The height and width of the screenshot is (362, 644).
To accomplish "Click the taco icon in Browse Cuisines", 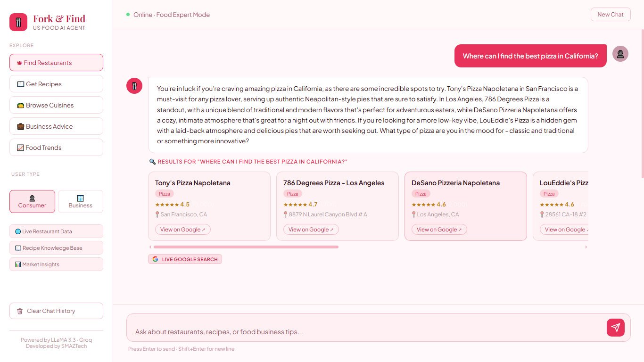I will [x=21, y=105].
